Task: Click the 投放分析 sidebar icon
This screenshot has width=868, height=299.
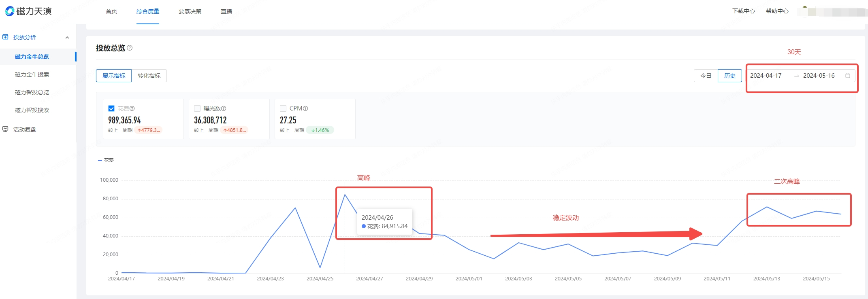Action: point(5,37)
